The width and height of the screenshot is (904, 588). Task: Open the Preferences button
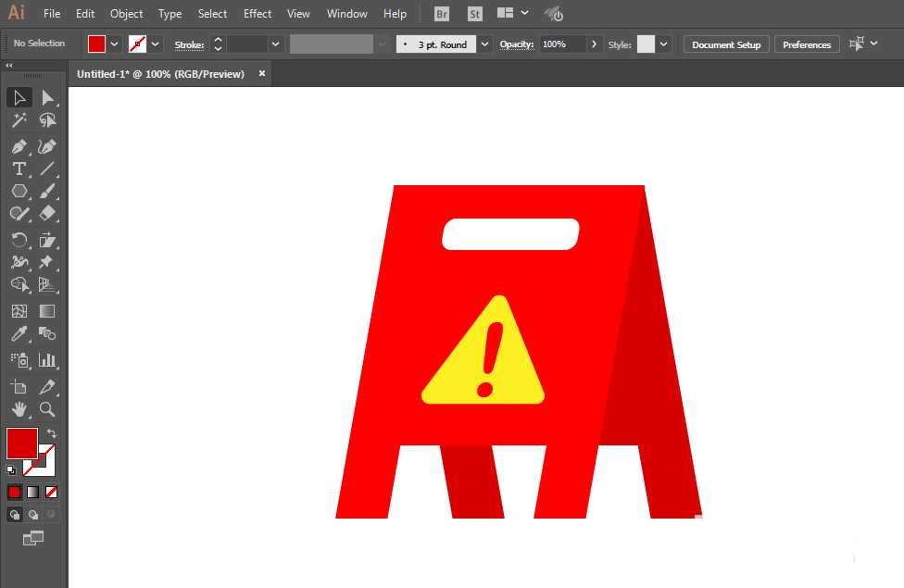tap(806, 44)
